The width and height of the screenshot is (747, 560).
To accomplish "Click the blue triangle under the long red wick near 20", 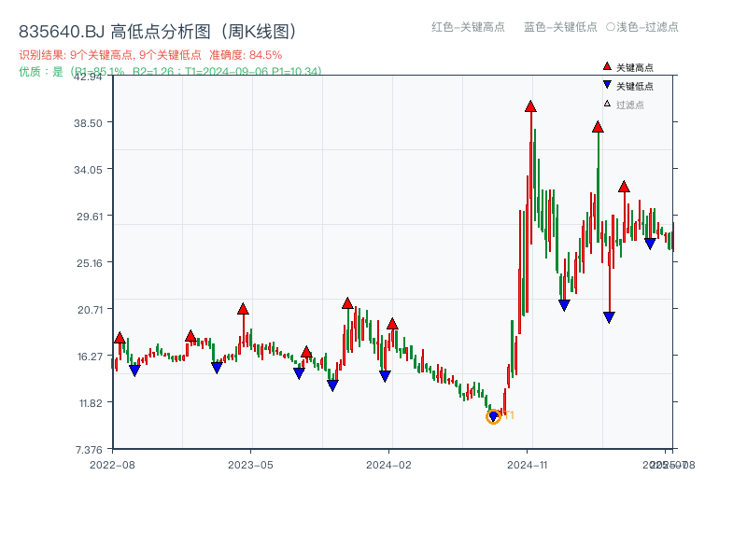I will click(609, 317).
